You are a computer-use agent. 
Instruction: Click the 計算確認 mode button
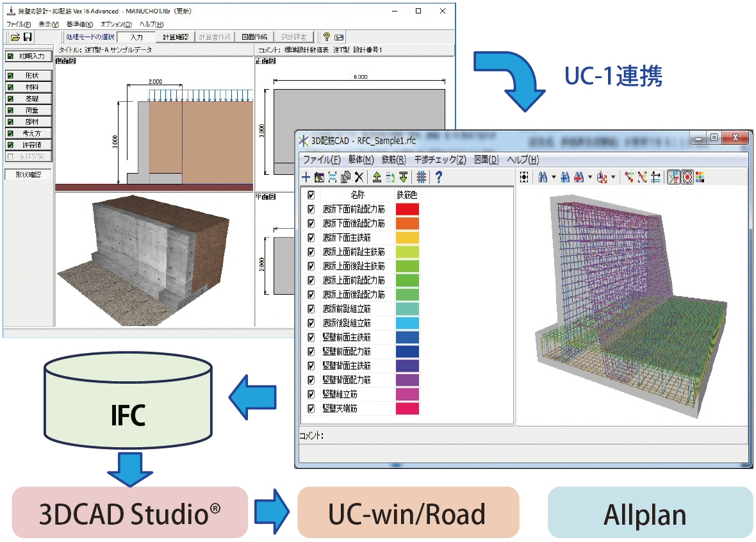[x=176, y=37]
